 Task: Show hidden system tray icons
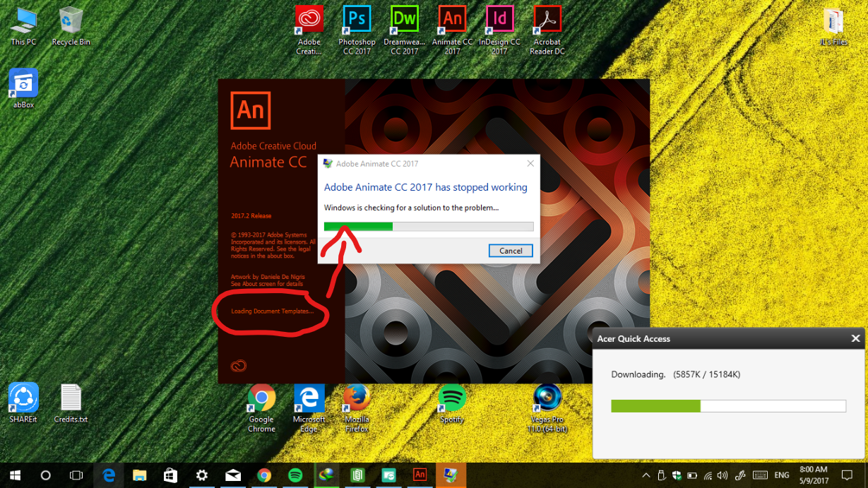646,475
